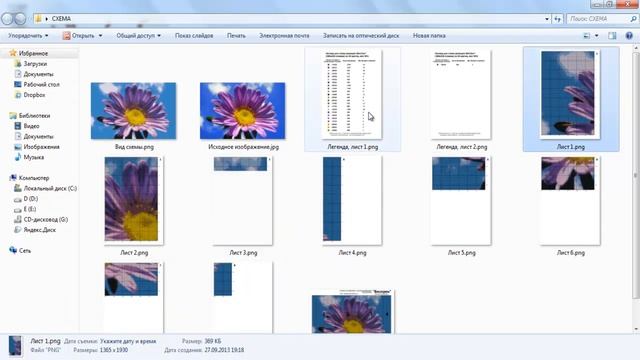Select the Лист 4.png thumbnail
Viewport: 640px width, 360px height.
[x=352, y=201]
